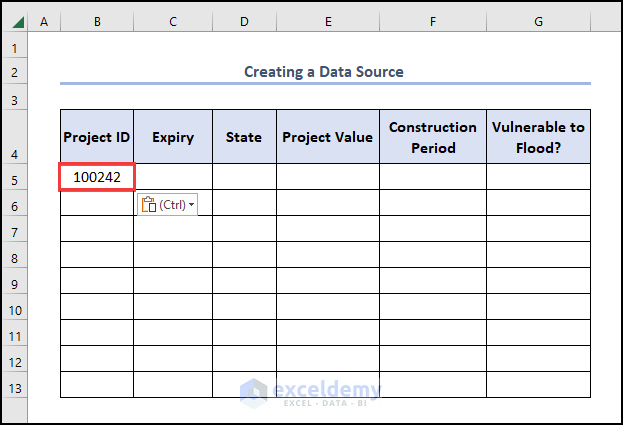This screenshot has width=623, height=425.
Task: Click the Construction Period header cell
Action: pos(433,137)
